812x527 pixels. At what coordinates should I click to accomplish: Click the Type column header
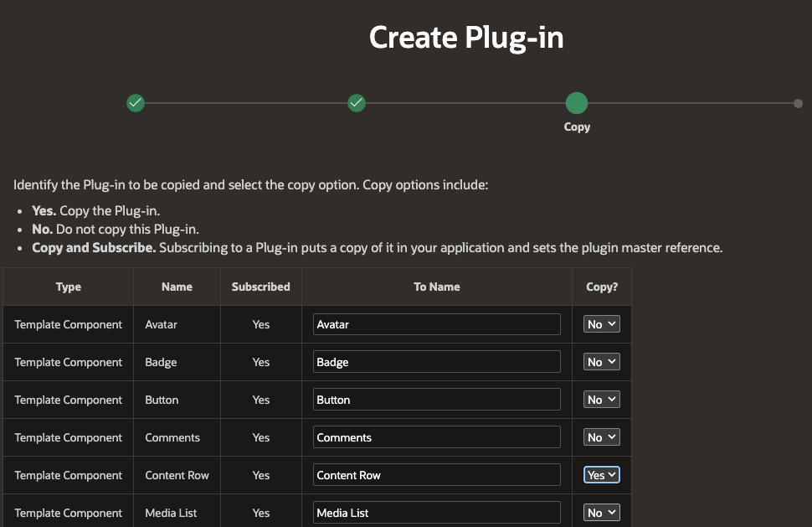69,287
